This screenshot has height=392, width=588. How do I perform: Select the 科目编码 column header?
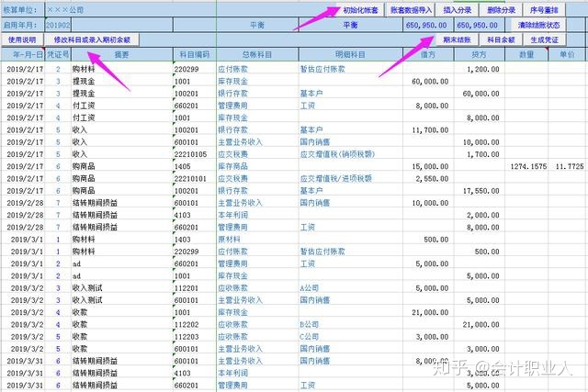coord(194,55)
